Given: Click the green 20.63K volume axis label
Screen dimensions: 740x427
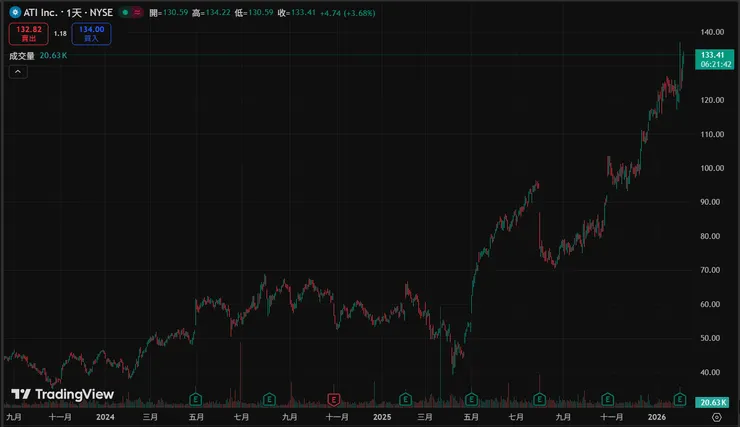Looking at the screenshot, I should [712, 402].
